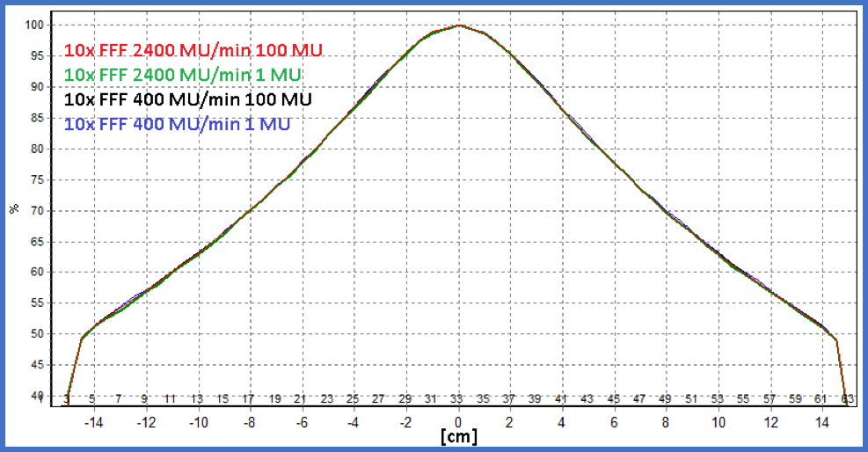Click the 50 tick on the y-axis
Image resolution: width=868 pixels, height=452 pixels.
click(x=37, y=334)
